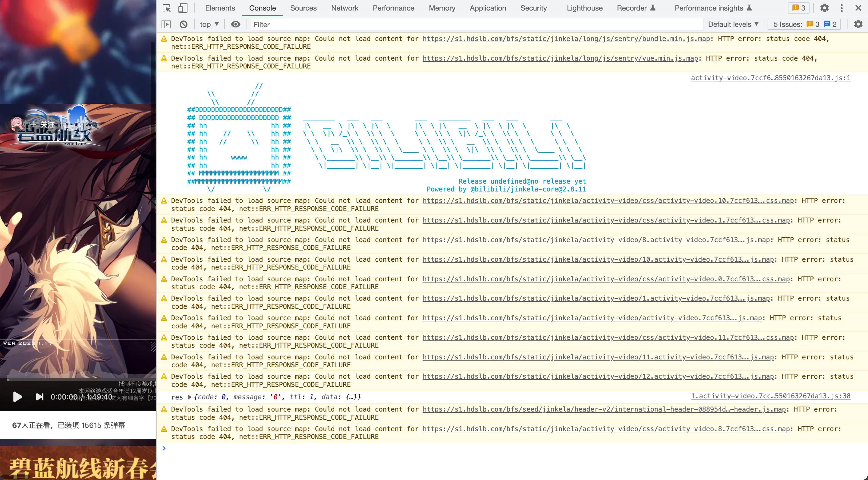Clear the console messages
The image size is (868, 480).
[183, 24]
